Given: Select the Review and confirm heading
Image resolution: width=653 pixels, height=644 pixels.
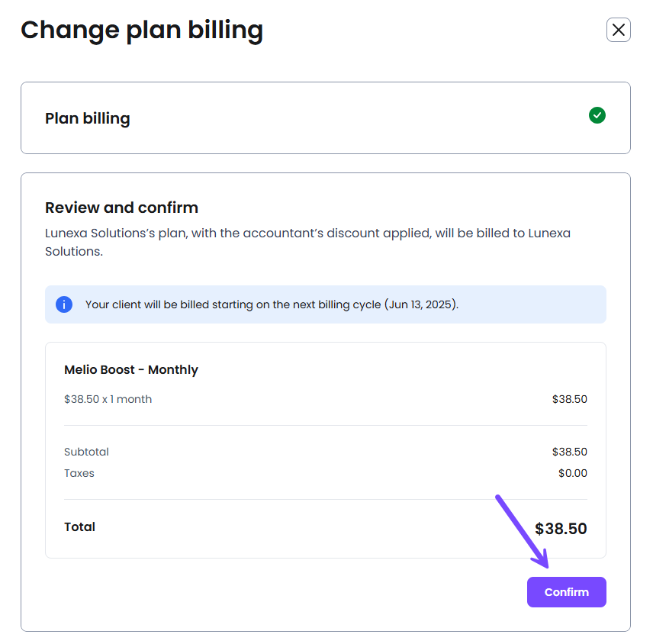Looking at the screenshot, I should tap(121, 208).
